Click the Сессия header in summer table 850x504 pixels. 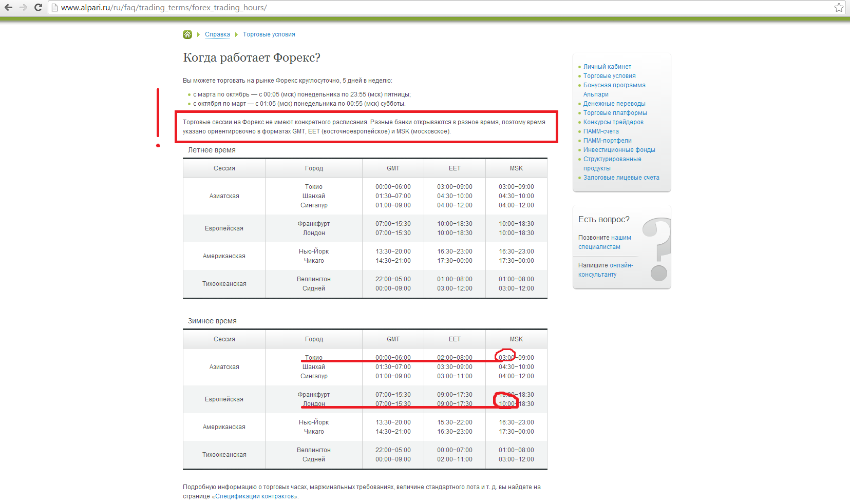point(224,168)
